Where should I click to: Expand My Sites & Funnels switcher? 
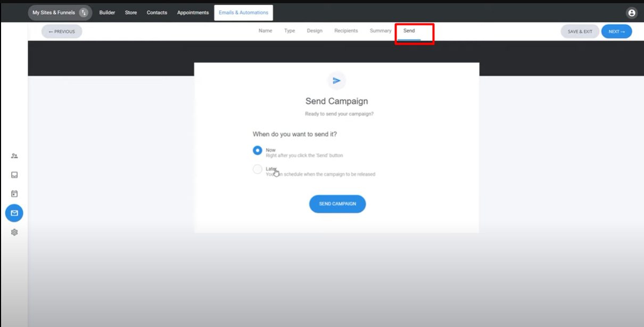60,13
